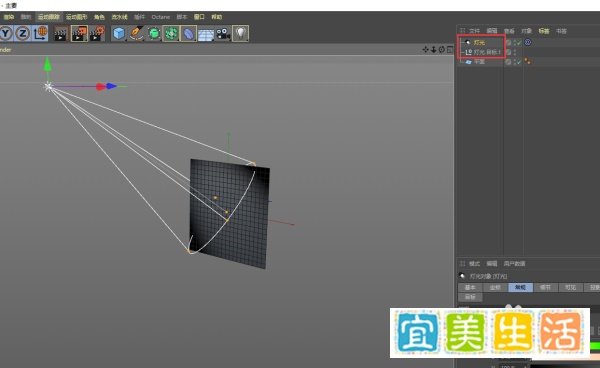Open Attribute Manager 编辑 menu
This screenshot has width=600, height=368.
(492, 264)
